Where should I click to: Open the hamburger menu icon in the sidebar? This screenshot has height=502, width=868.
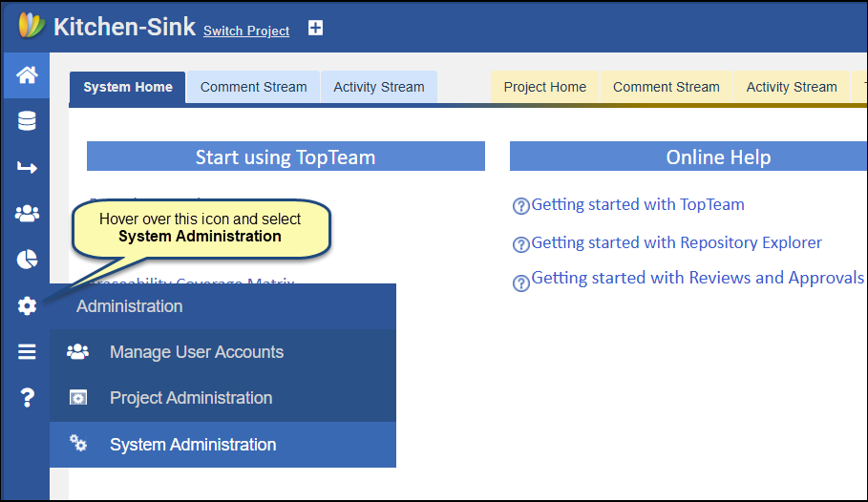click(x=27, y=351)
